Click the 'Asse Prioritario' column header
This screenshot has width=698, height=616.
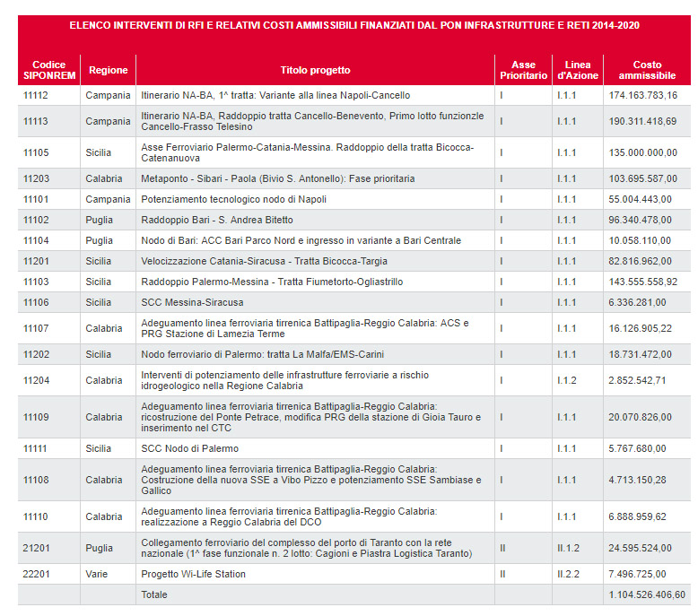pos(524,70)
